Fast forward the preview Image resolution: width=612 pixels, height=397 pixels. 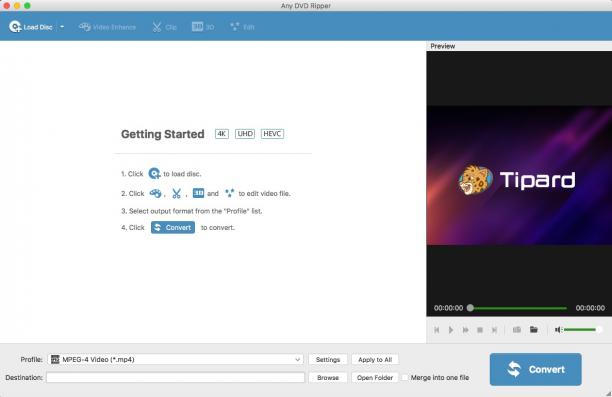pyautogui.click(x=466, y=330)
